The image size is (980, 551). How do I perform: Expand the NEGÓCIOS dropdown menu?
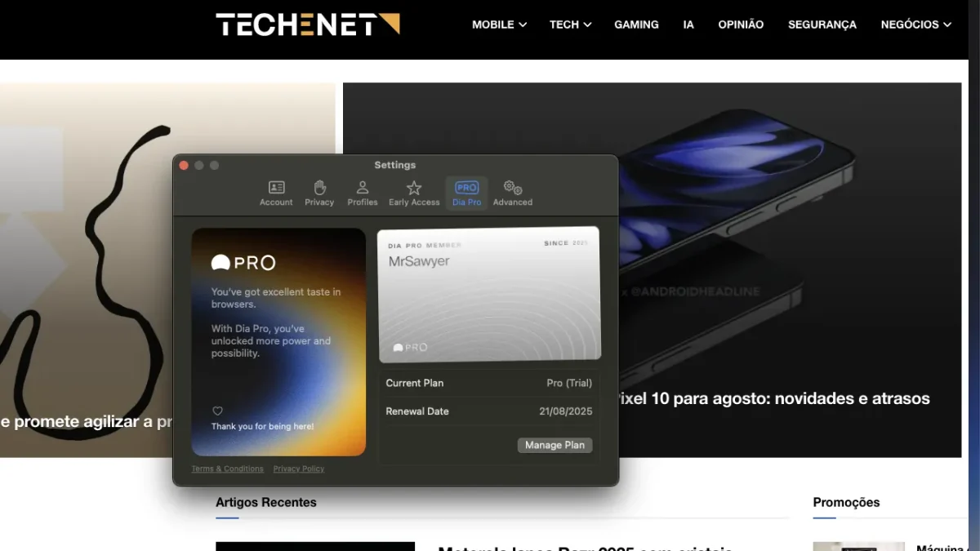915,24
